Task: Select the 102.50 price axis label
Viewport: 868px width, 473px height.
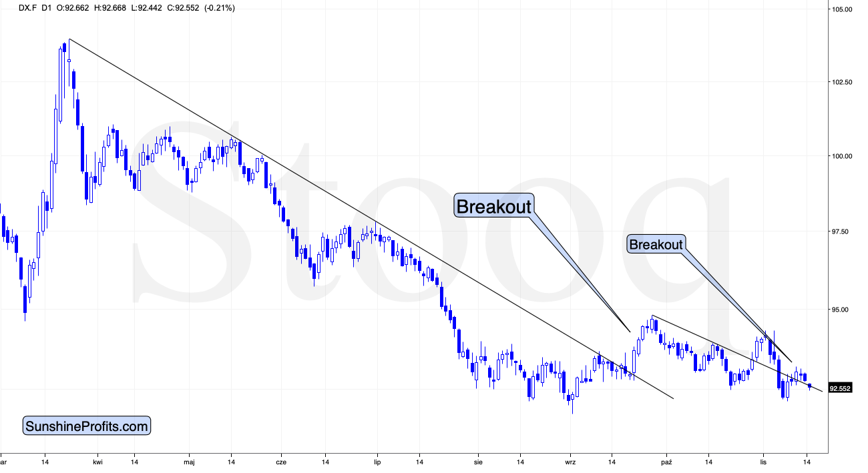Action: tap(842, 82)
